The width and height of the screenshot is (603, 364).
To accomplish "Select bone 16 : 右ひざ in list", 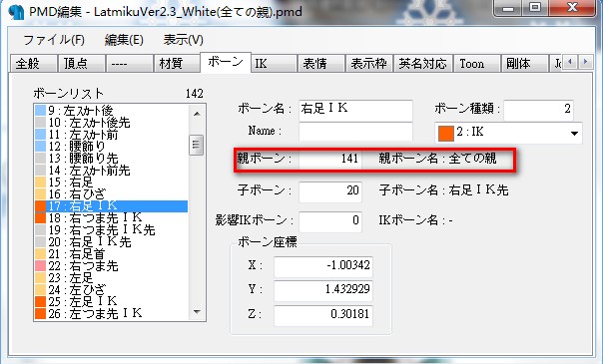I will click(x=112, y=193).
